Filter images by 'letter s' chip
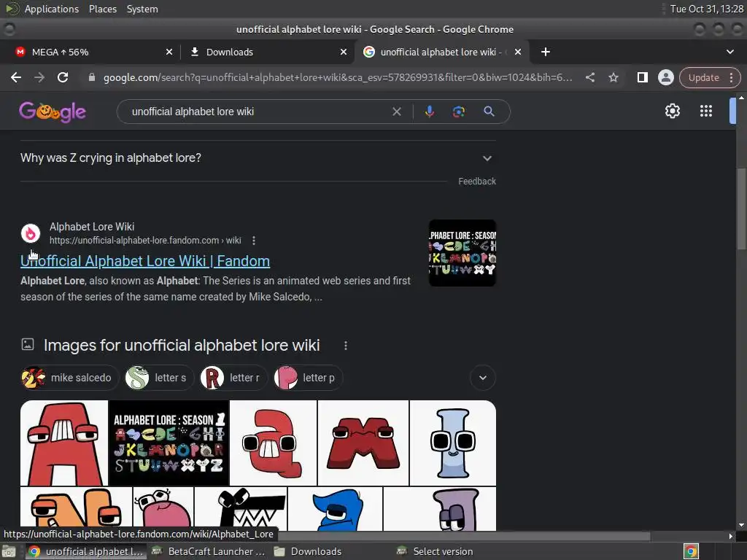Viewport: 747px width, 560px height. [x=159, y=378]
